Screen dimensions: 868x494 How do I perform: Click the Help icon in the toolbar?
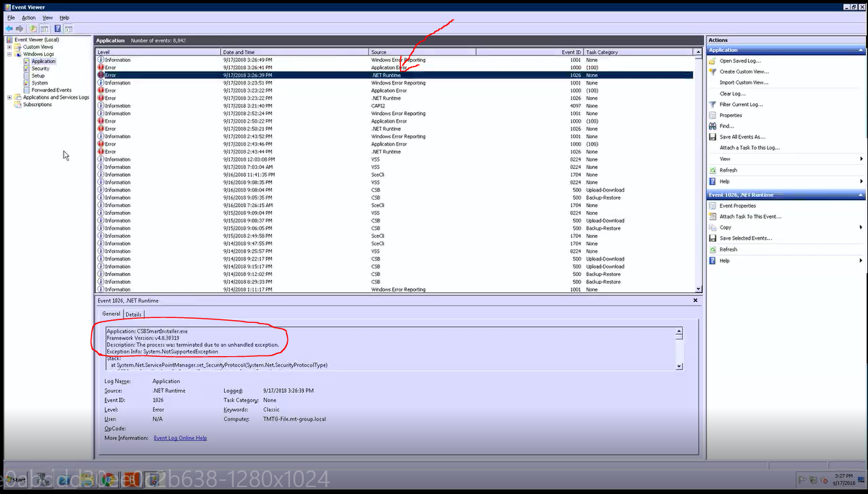(57, 28)
